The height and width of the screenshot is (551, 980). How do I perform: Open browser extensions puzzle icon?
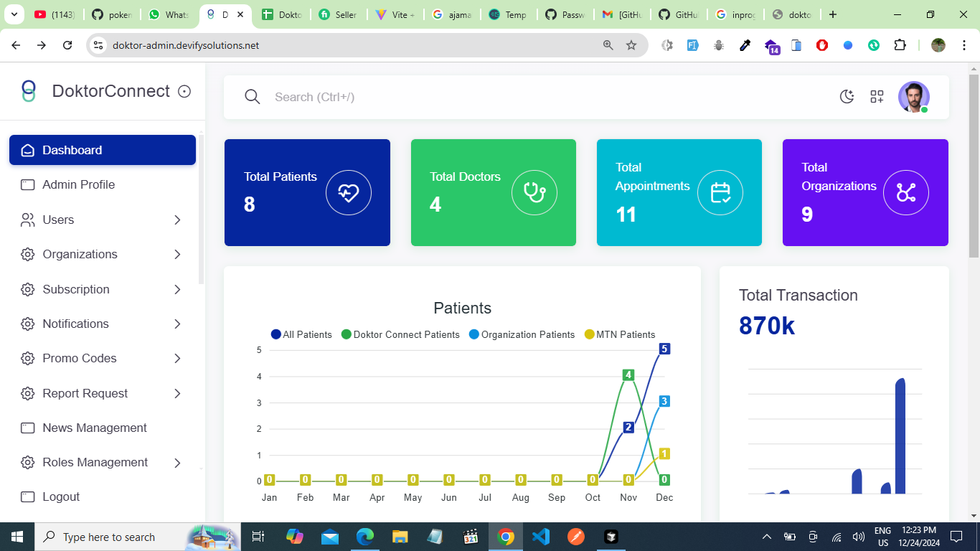pos(900,45)
